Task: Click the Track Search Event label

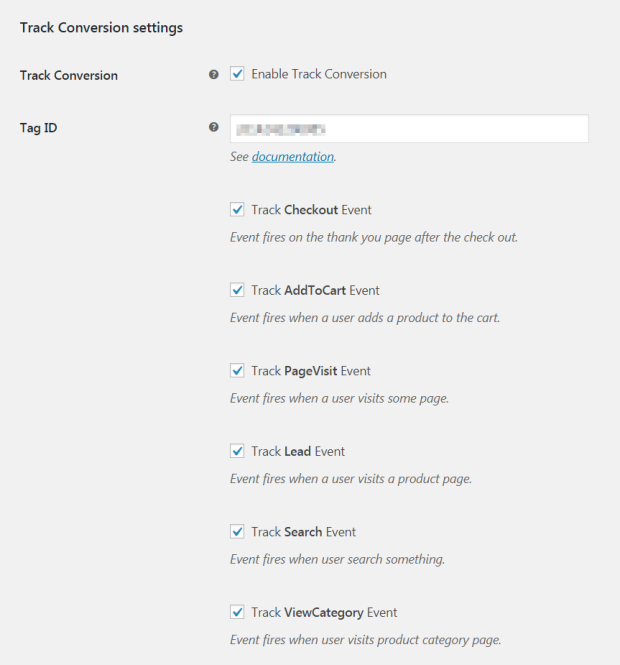Action: (304, 532)
